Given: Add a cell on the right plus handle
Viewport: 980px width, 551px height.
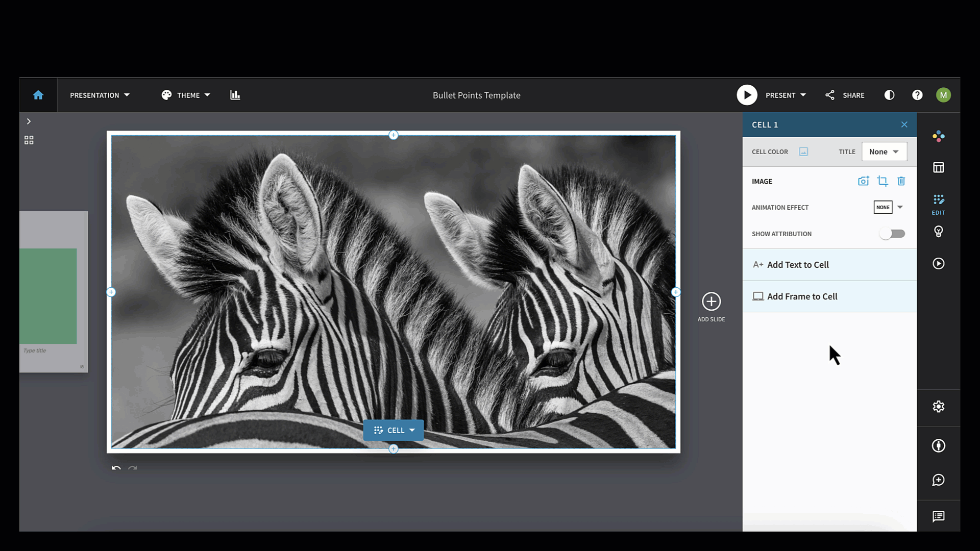Looking at the screenshot, I should [676, 292].
